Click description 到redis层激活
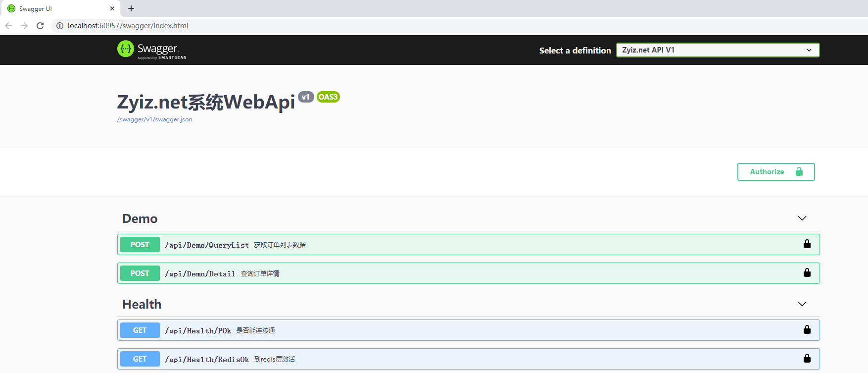Viewport: 868px width, 373px height. (275, 359)
